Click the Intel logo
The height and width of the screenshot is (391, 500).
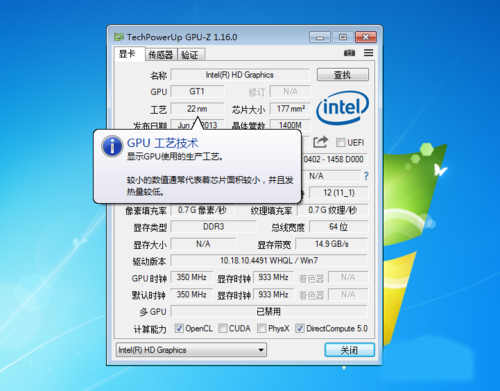coord(342,107)
